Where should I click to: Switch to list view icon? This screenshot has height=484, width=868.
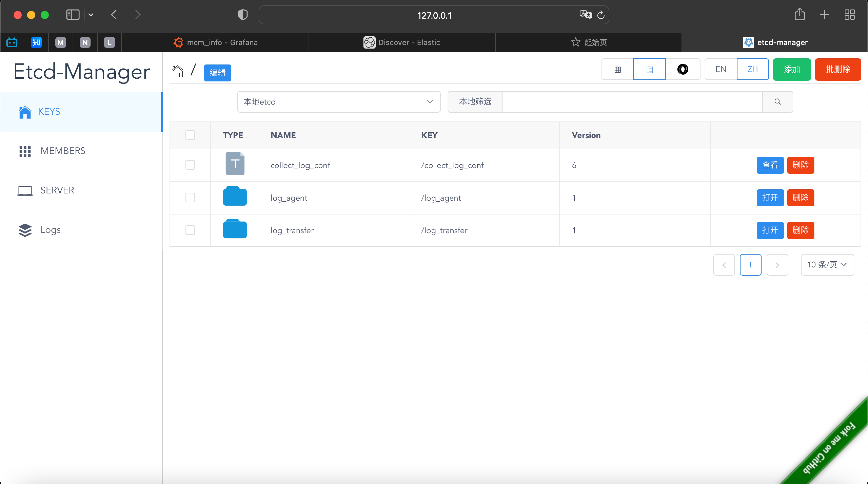pos(649,69)
